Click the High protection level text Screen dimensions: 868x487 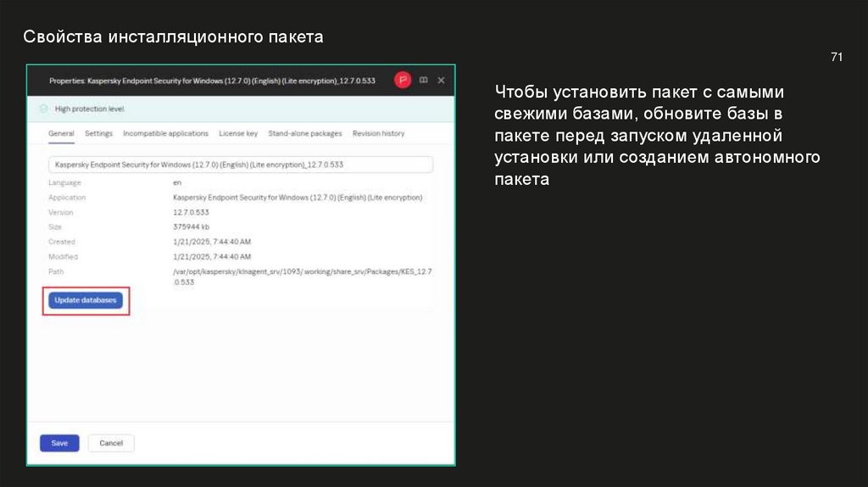[x=90, y=109]
